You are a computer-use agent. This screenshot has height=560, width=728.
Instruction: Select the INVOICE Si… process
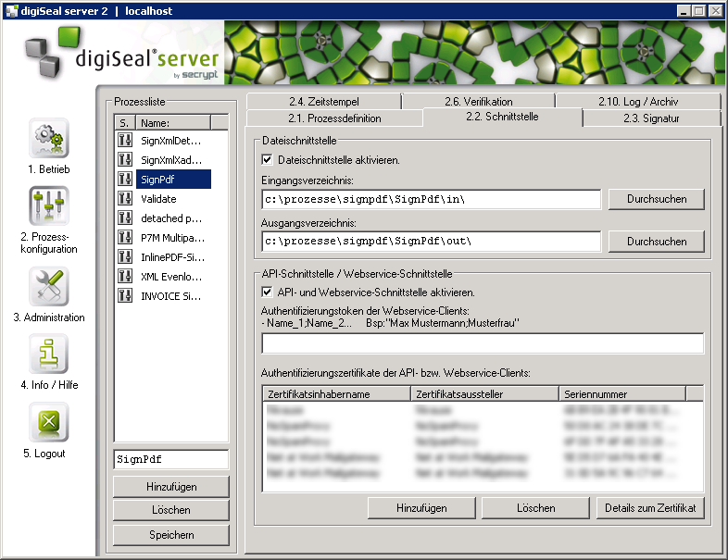(171, 296)
